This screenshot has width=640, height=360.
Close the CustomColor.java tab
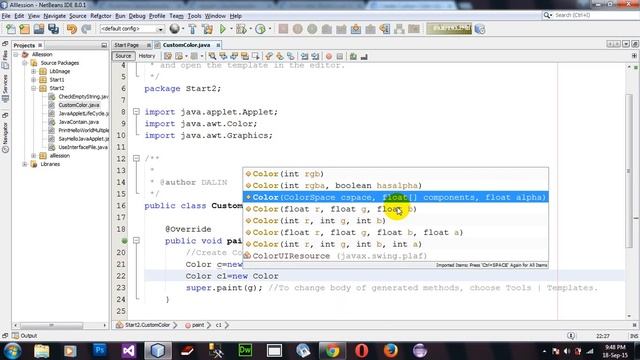tap(218, 45)
